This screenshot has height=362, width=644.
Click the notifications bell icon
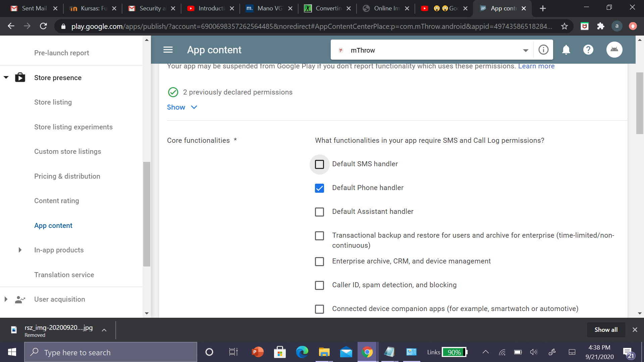click(566, 50)
